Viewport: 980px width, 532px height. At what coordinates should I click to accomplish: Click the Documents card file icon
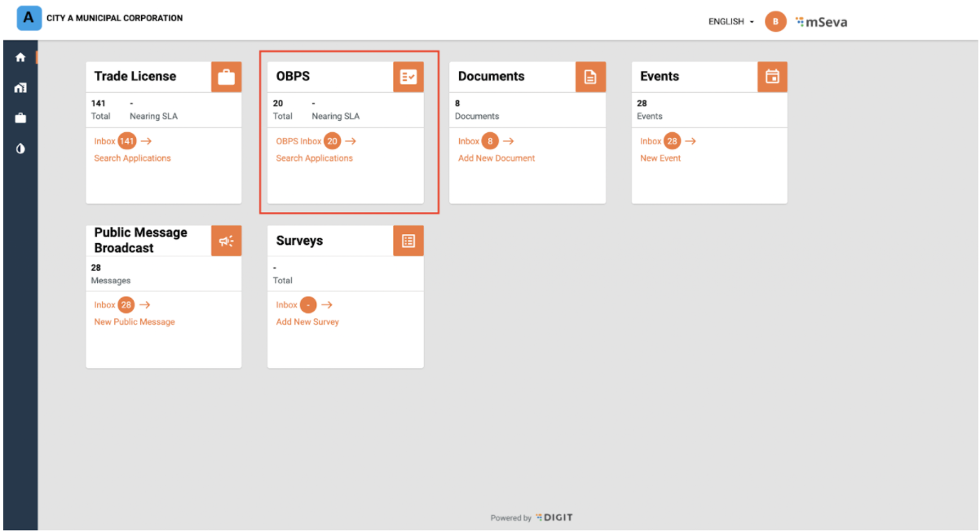[x=590, y=77]
